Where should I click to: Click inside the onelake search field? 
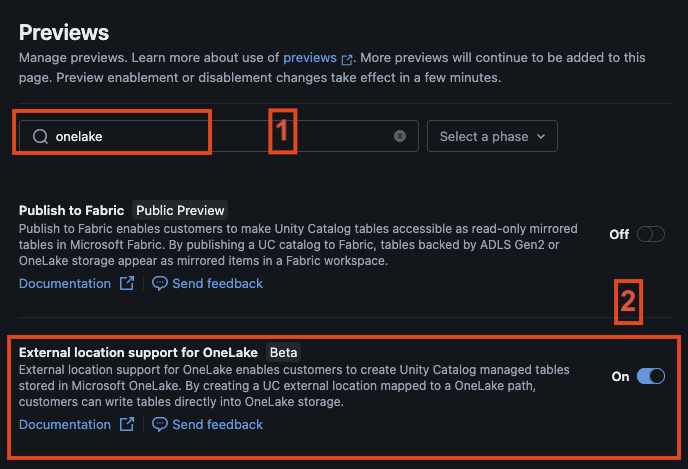[x=219, y=136]
